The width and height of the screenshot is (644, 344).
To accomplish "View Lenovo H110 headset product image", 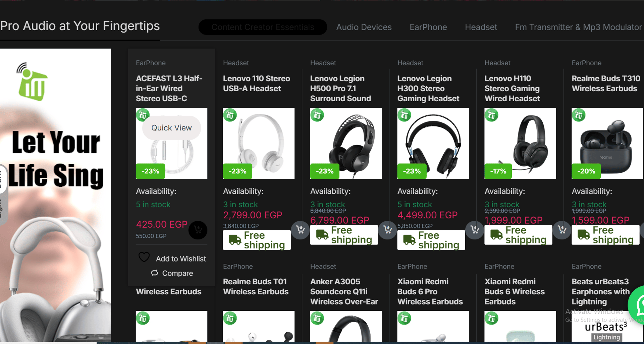I will point(520,144).
